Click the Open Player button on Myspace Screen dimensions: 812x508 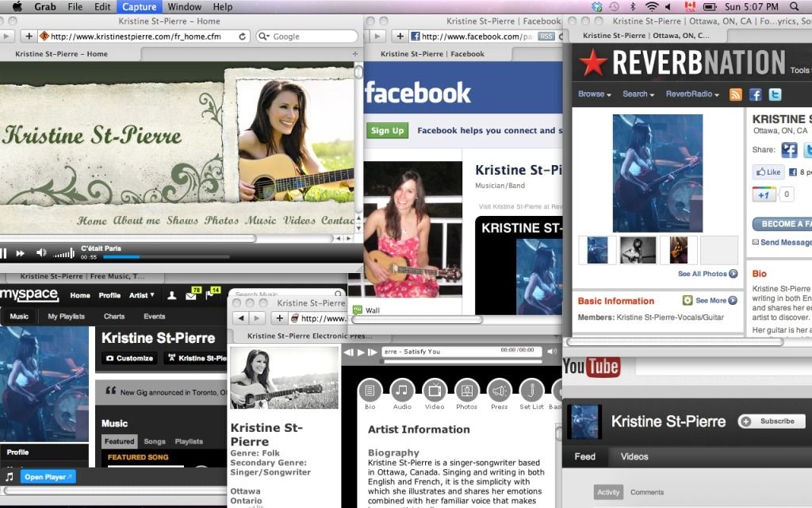[48, 476]
